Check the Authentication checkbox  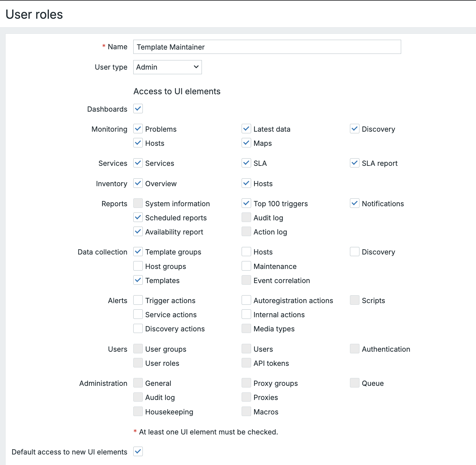pos(355,348)
